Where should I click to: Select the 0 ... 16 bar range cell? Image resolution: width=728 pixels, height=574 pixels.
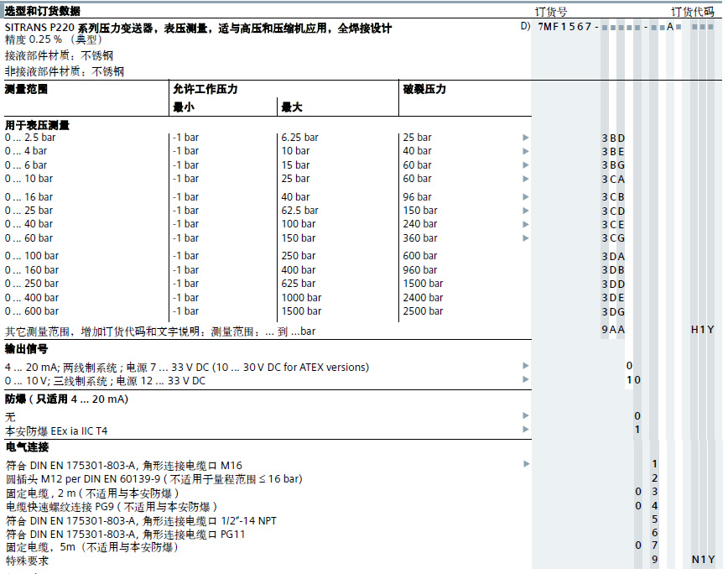29,197
